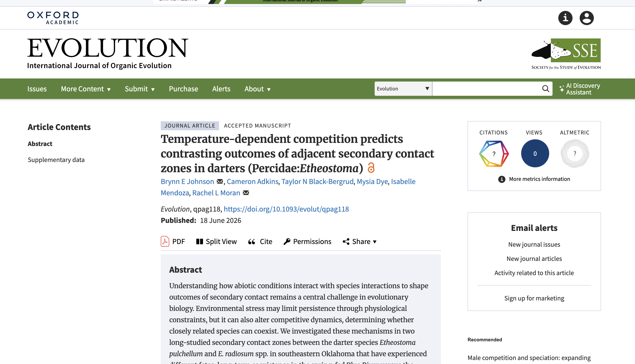Open the Issues menu item
The image size is (635, 364).
[x=37, y=89]
